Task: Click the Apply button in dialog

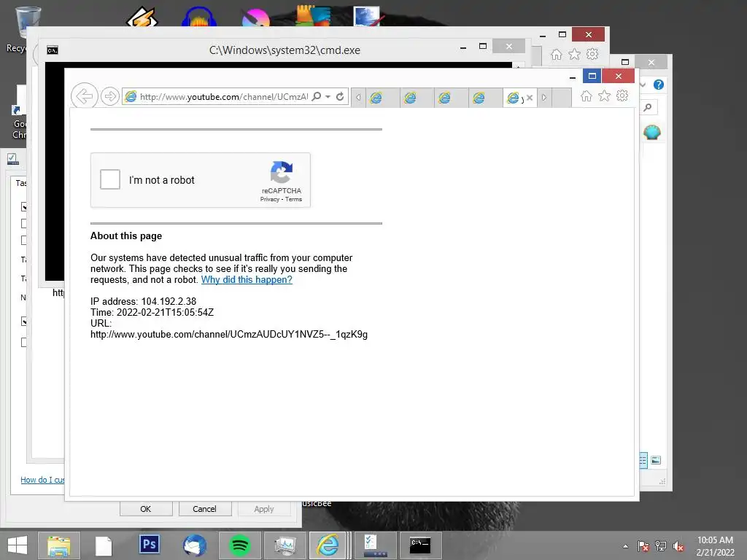Action: pos(264,508)
